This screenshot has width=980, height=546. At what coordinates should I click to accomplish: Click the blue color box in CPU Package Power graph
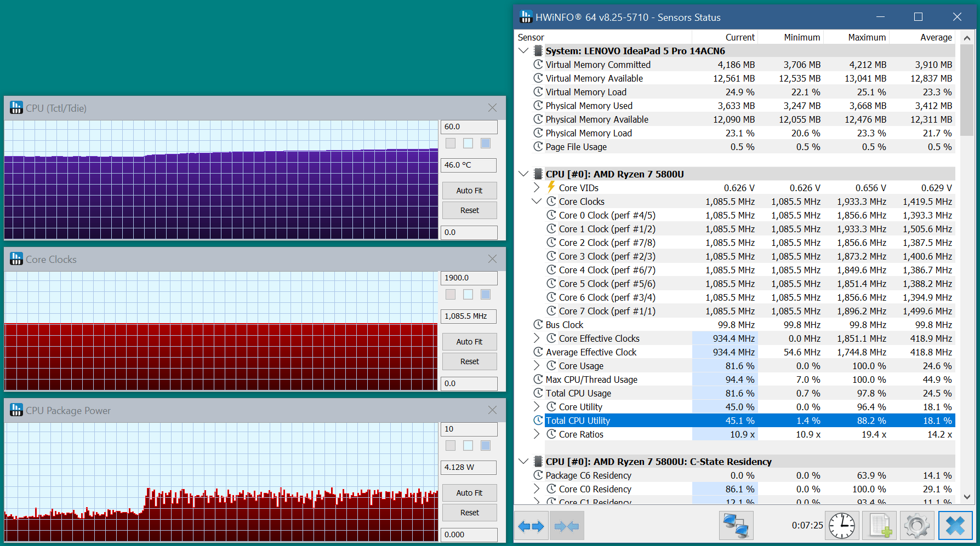point(486,445)
